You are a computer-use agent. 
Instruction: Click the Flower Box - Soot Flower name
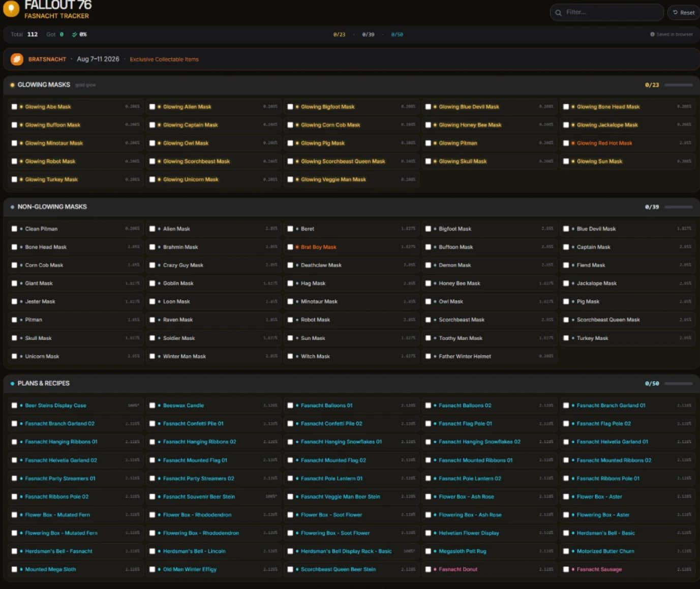pyautogui.click(x=331, y=515)
